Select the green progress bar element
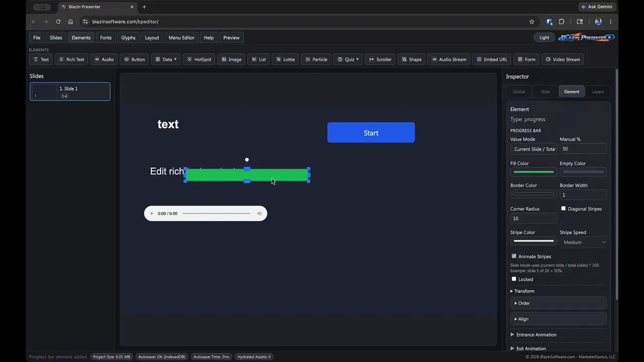Screen dimensions: 644x362 point(247,175)
